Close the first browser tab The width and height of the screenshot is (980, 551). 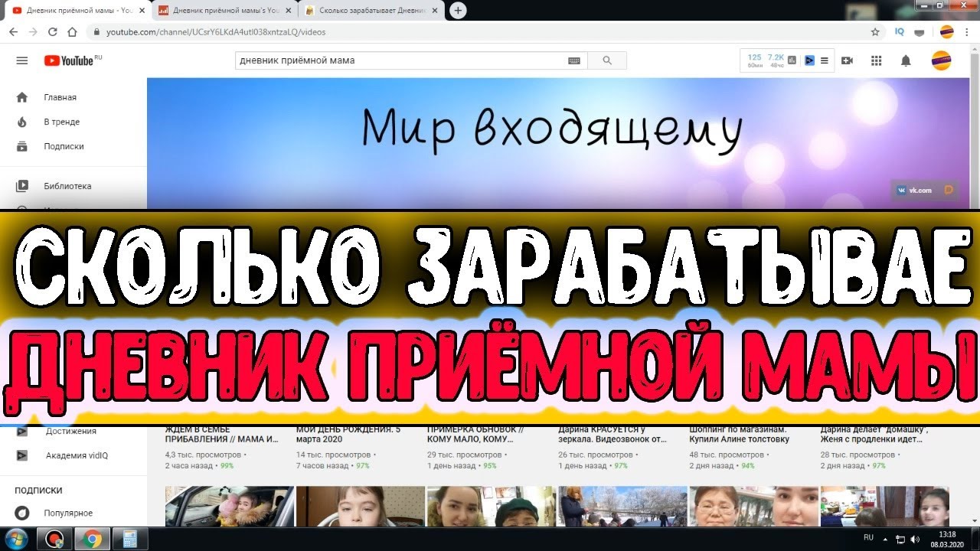pos(141,11)
